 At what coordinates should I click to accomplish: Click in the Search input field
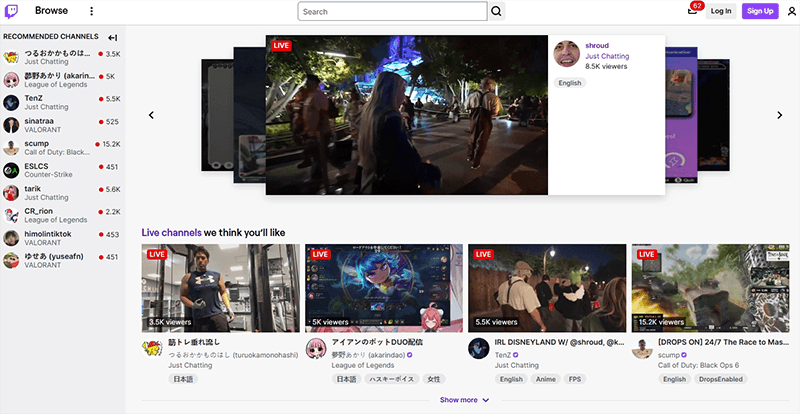393,11
